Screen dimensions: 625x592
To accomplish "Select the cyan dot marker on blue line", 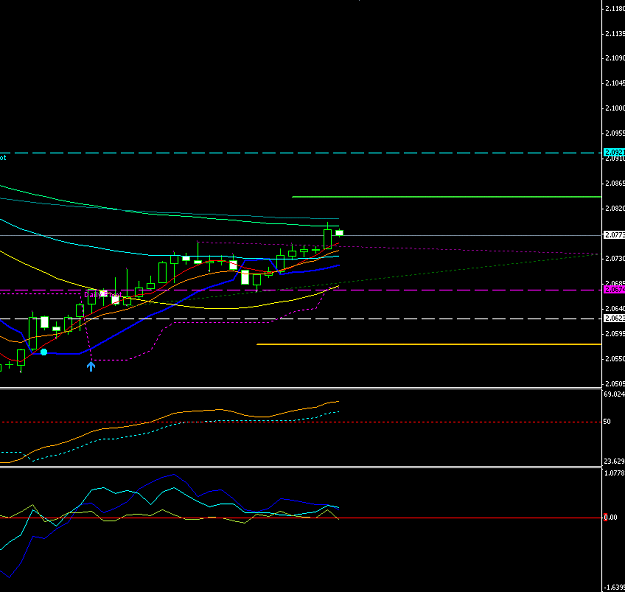I will pyautogui.click(x=44, y=352).
